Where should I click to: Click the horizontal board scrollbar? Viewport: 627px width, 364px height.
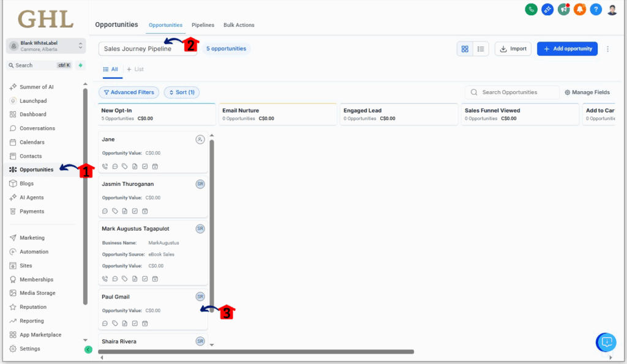pyautogui.click(x=256, y=352)
